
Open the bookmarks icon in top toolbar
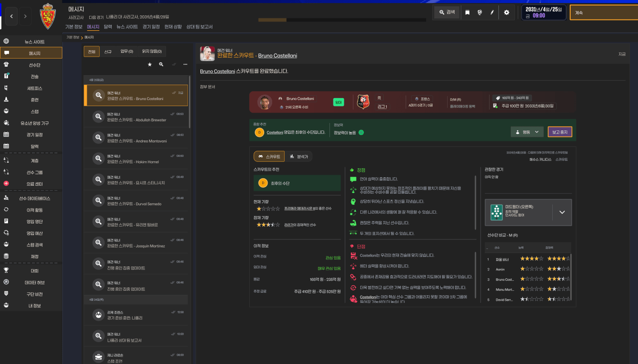467,12
